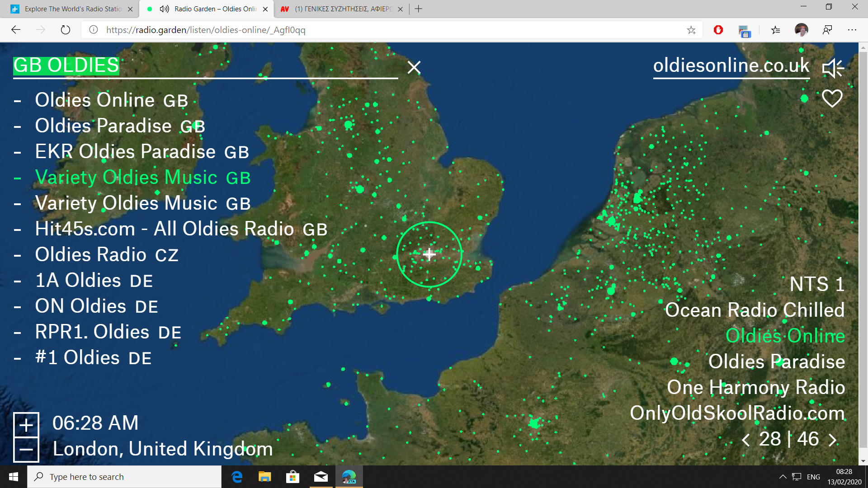Click the map center crosshair circle
868x488 pixels.
(x=429, y=254)
